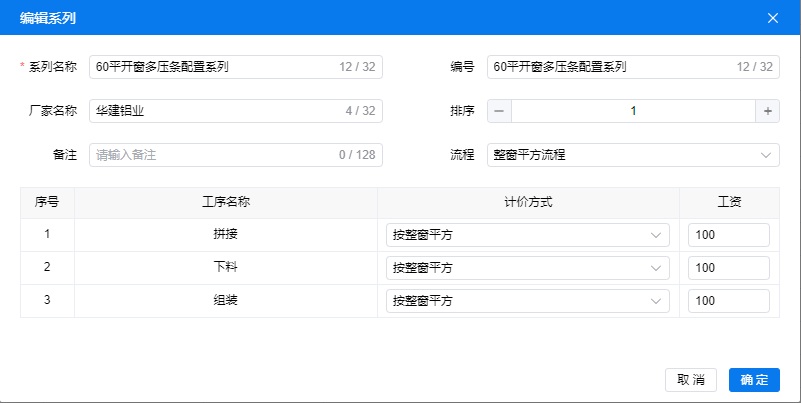Expand 计价方式 dropdown for 组装 row
The image size is (801, 403).
(527, 301)
